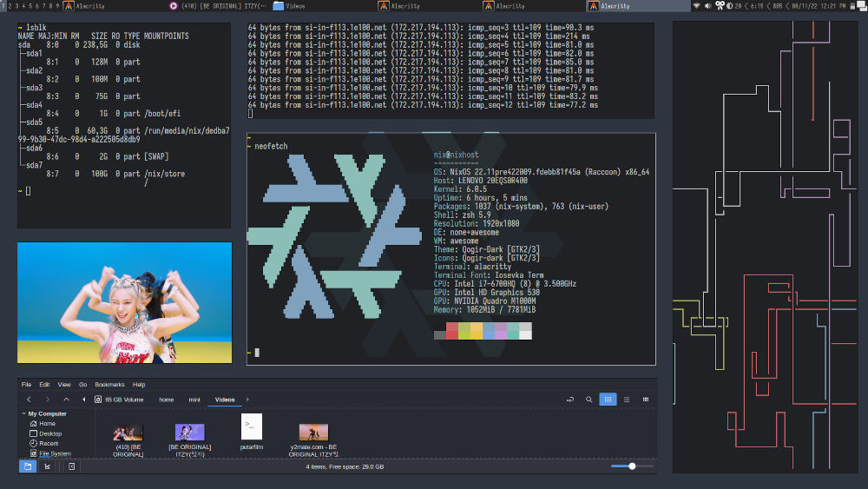The width and height of the screenshot is (868, 489).
Task: Open the Go menu
Action: (83, 384)
